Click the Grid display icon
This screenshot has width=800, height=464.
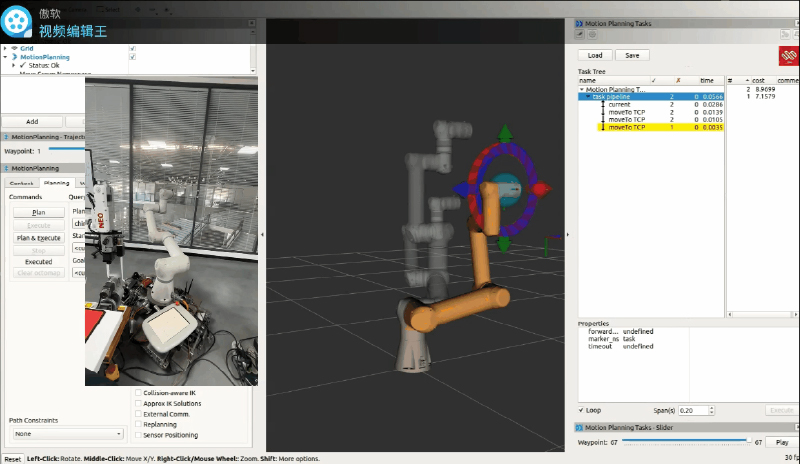(x=14, y=48)
